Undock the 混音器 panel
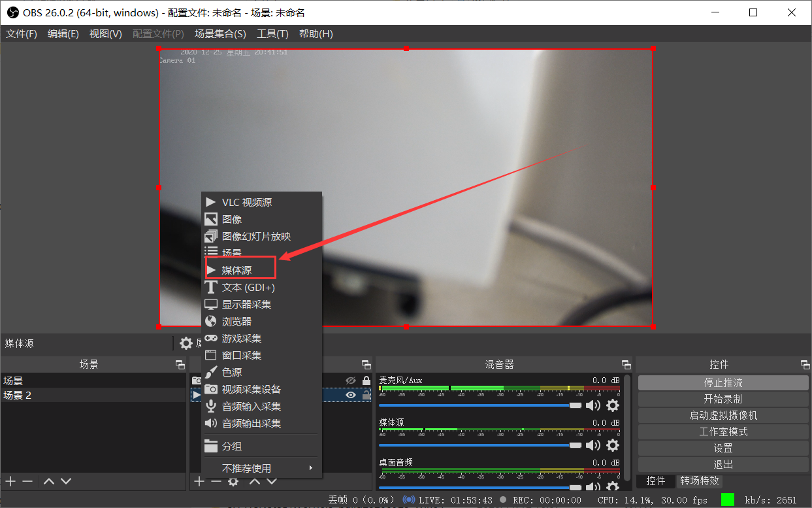The height and width of the screenshot is (508, 812). [x=626, y=365]
